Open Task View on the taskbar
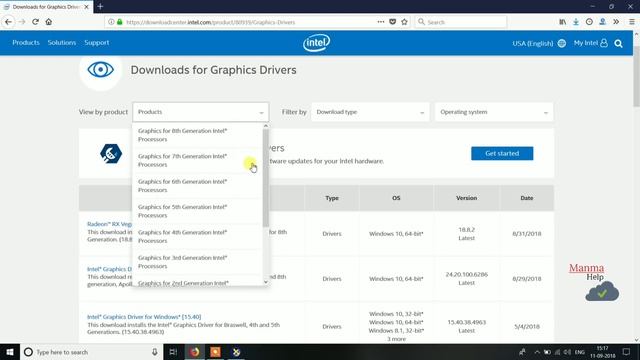 [x=173, y=352]
